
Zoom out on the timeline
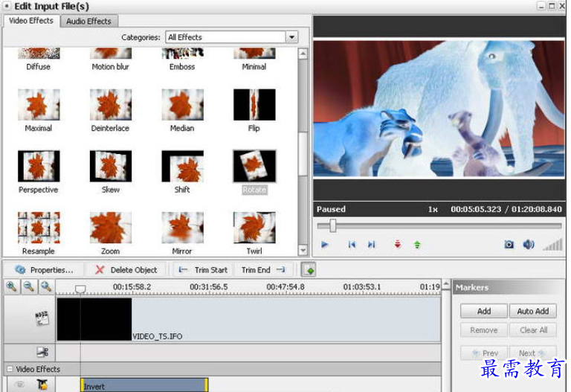(29, 286)
